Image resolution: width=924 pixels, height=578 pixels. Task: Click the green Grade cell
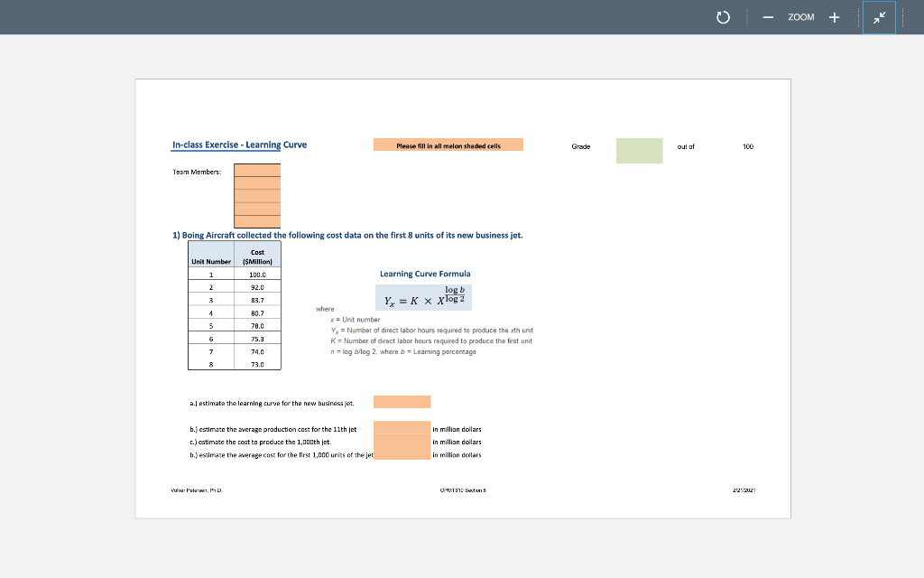[639, 150]
